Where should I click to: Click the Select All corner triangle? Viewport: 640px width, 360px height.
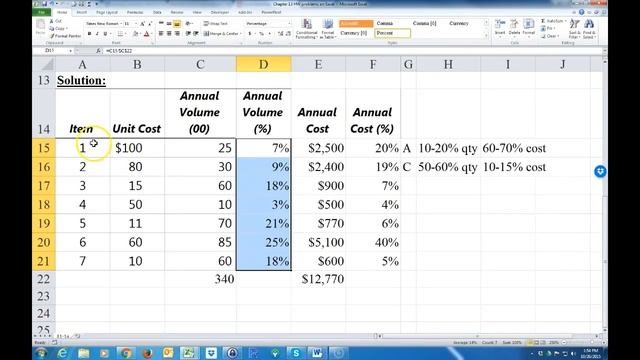[44, 64]
